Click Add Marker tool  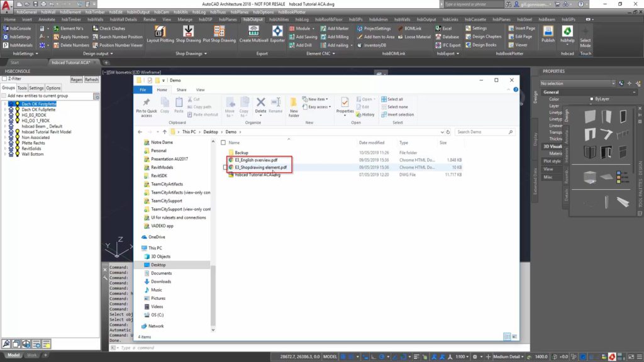pos(335,28)
